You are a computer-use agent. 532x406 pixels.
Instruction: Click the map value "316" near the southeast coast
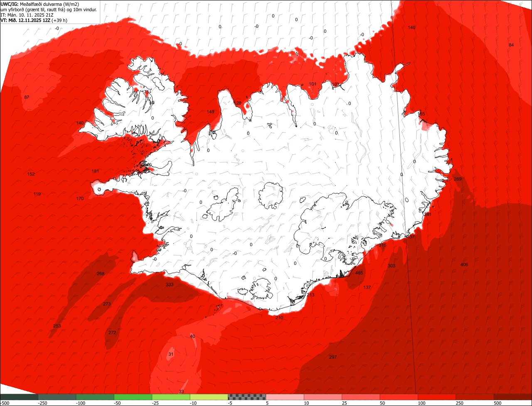382,245
